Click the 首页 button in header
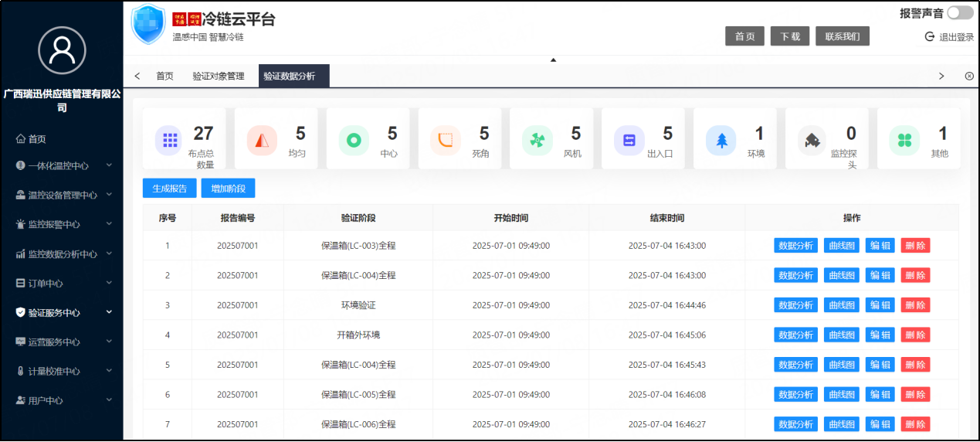This screenshot has height=442, width=980. click(744, 36)
